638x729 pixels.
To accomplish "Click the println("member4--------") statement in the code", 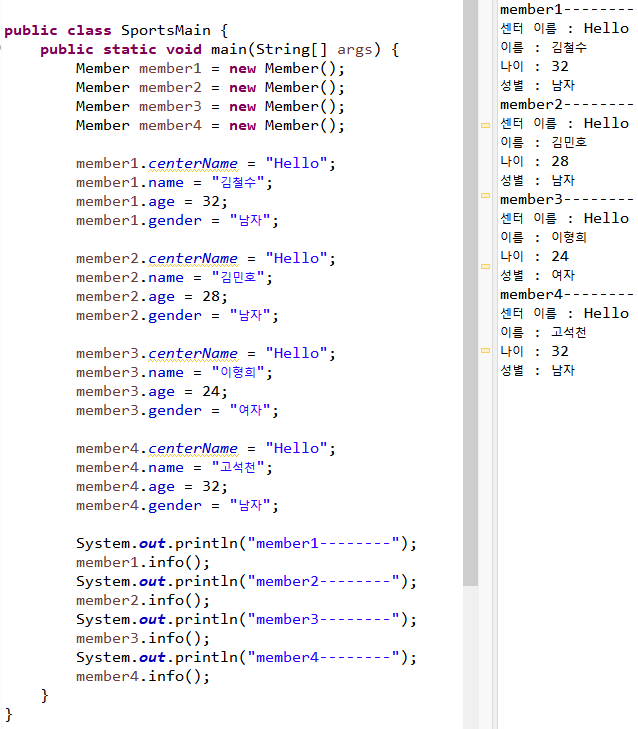I will 246,658.
